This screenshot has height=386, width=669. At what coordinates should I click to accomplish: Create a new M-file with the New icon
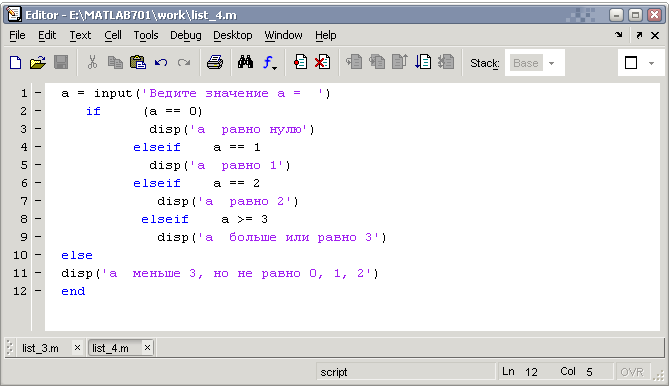tap(16, 63)
